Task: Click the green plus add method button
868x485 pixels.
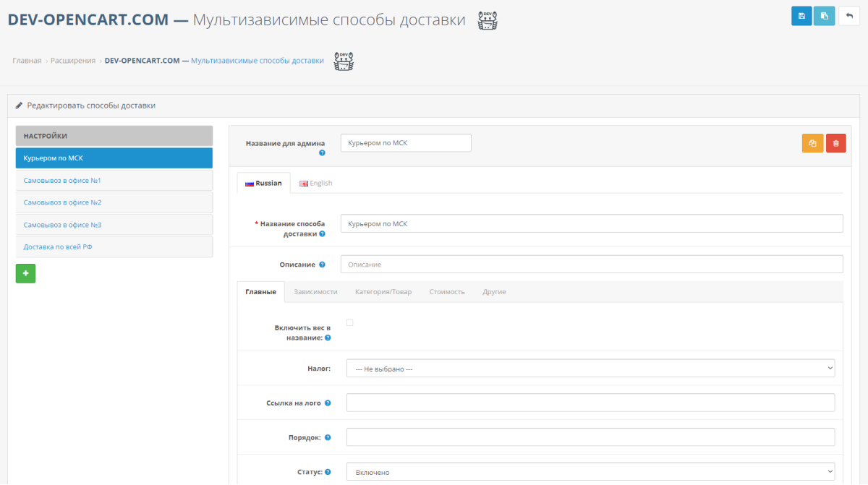Action: point(25,273)
